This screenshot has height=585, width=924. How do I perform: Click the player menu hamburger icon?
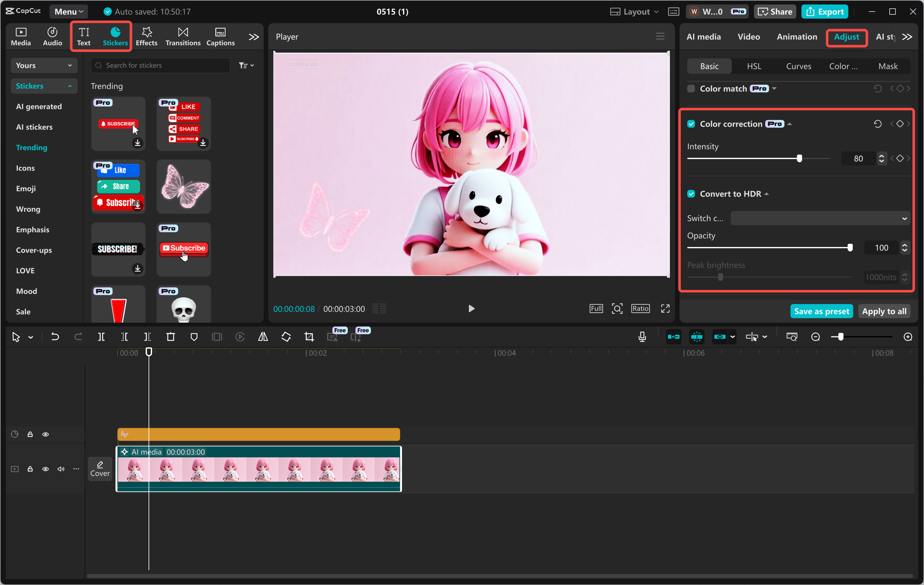click(660, 37)
